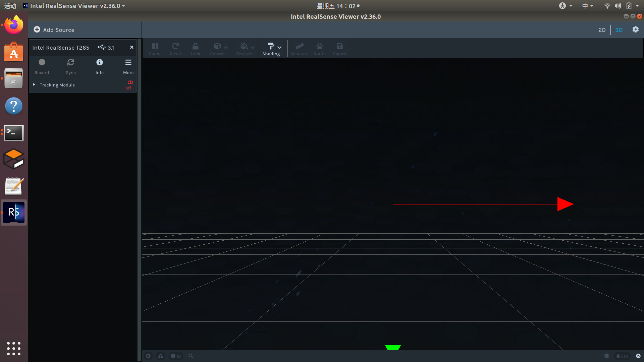This screenshot has height=362, width=644.
Task: Open Help from the dock
Action: tap(14, 106)
